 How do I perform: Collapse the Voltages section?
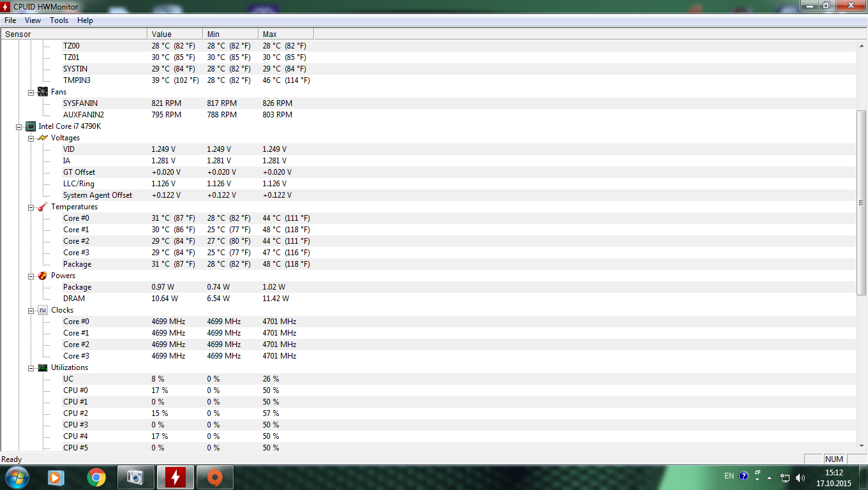coord(31,138)
